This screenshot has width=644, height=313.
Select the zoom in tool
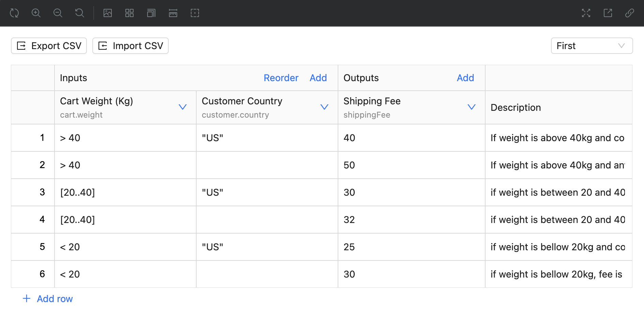(x=36, y=13)
